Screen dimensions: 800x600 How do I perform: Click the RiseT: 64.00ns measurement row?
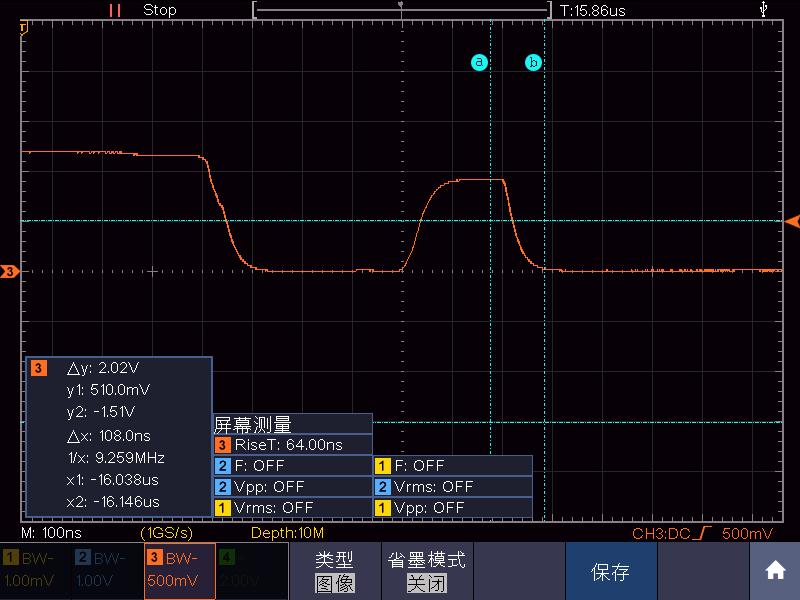point(292,444)
